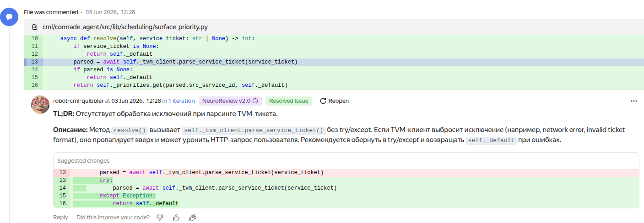Image resolution: width=644 pixels, height=223 pixels.
Task: Click the Reopen circular arrow icon
Action: tap(323, 101)
